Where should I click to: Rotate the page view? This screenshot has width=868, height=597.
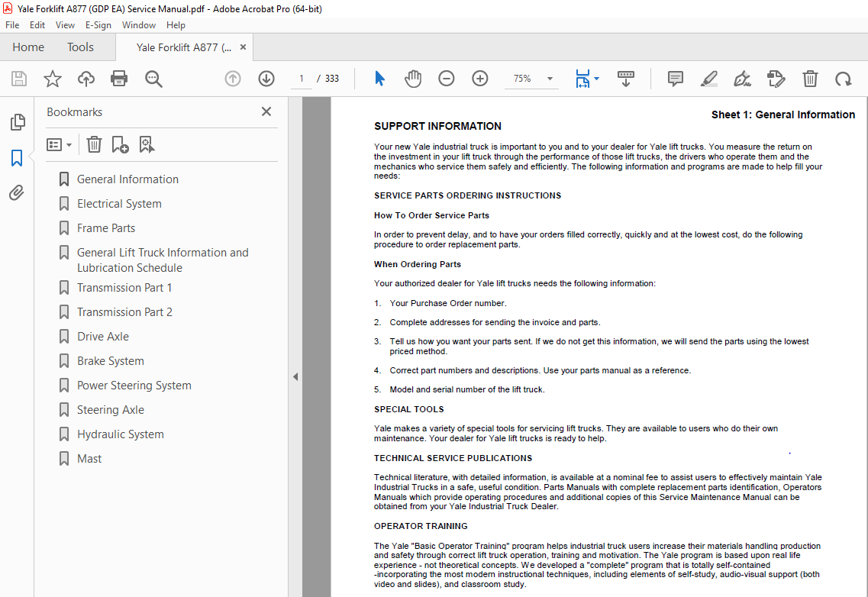click(x=844, y=79)
